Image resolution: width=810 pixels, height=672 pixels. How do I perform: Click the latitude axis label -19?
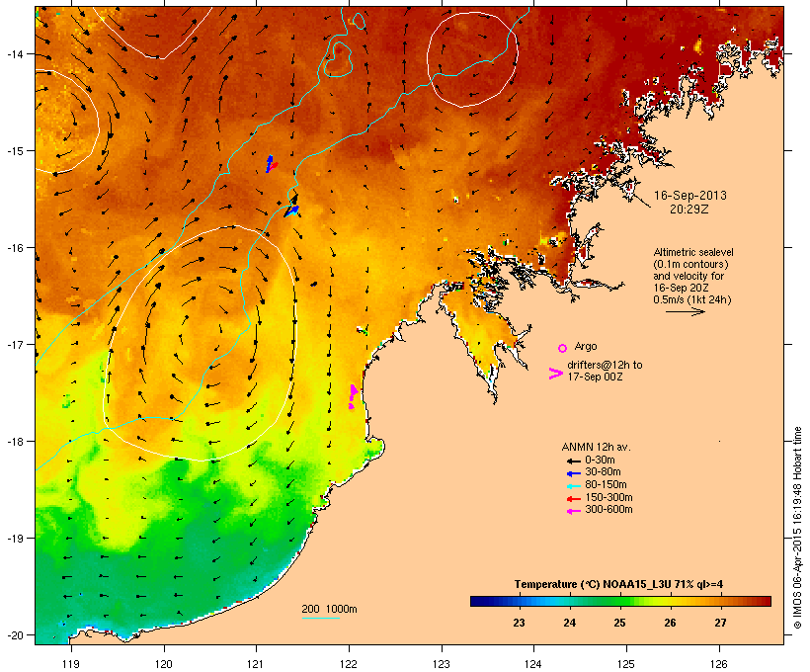coord(14,539)
